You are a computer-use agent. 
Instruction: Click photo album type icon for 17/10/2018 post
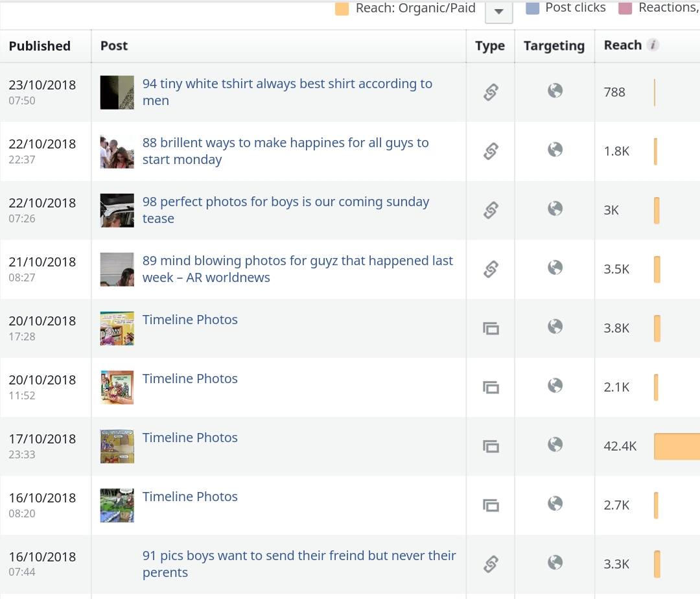pyautogui.click(x=491, y=446)
